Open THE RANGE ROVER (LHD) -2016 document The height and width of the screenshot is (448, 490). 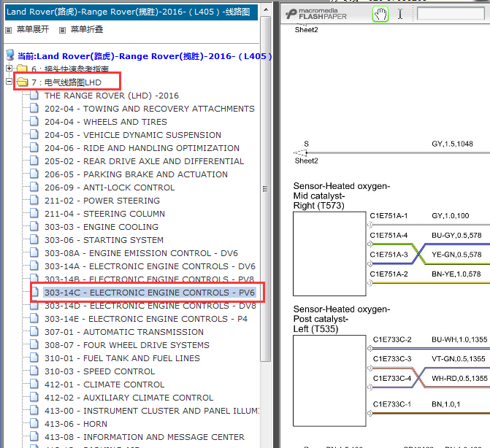[x=112, y=96]
